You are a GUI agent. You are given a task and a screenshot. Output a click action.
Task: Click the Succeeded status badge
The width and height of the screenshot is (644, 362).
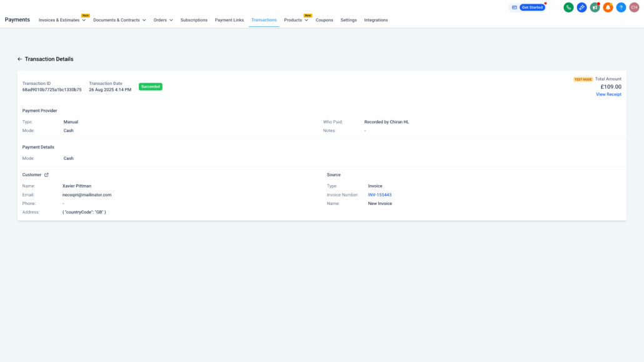coord(150,87)
